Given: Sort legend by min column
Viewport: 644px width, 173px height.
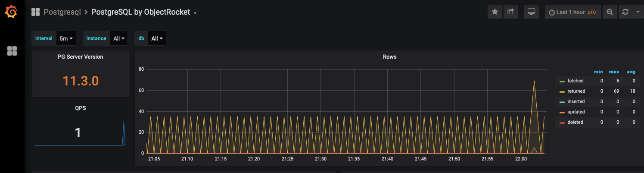Looking at the screenshot, I should 598,72.
